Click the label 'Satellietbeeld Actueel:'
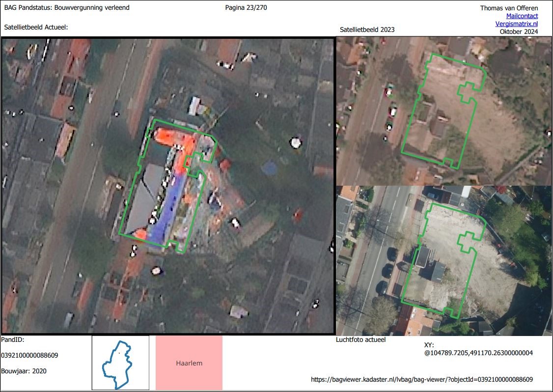Image resolution: width=553 pixels, height=392 pixels. 36,27
